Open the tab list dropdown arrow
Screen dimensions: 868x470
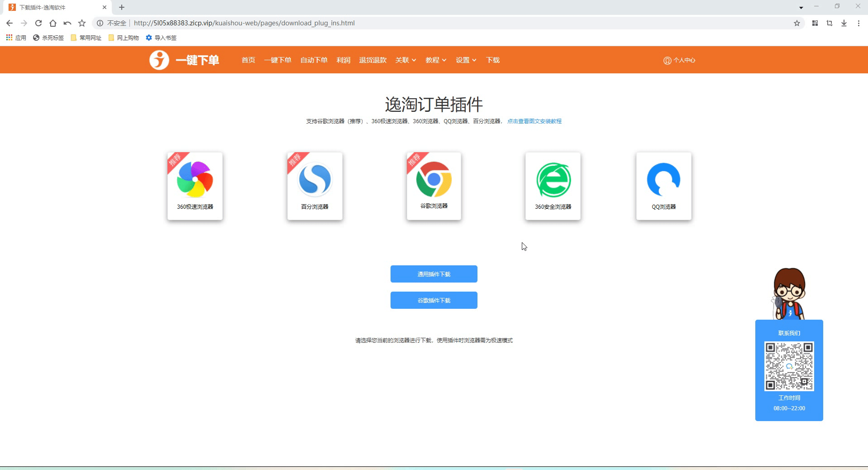[801, 8]
